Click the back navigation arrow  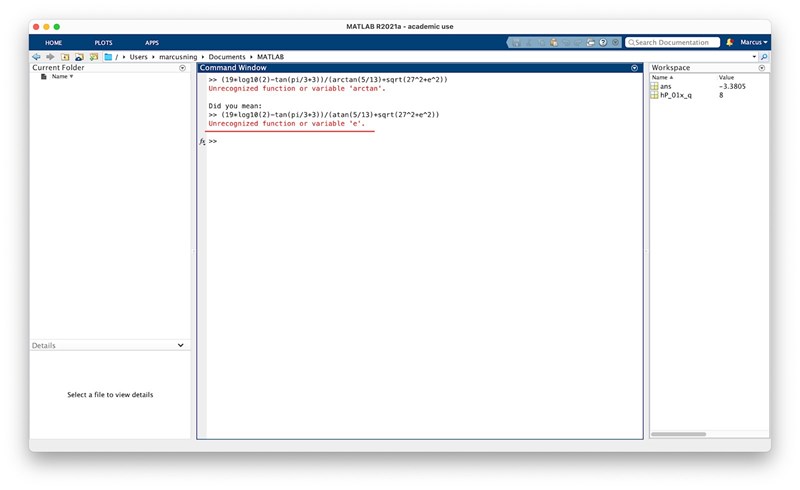click(x=36, y=57)
